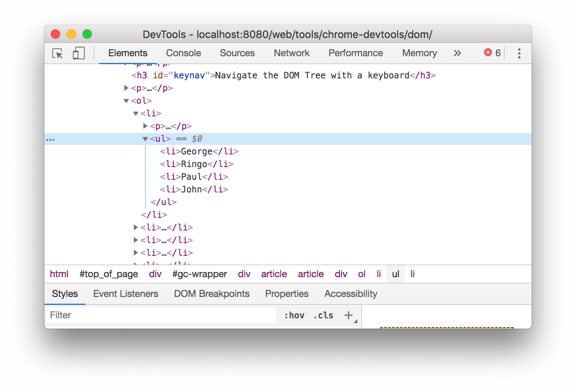Toggle the :hov element state pane
576x392 pixels.
click(294, 315)
